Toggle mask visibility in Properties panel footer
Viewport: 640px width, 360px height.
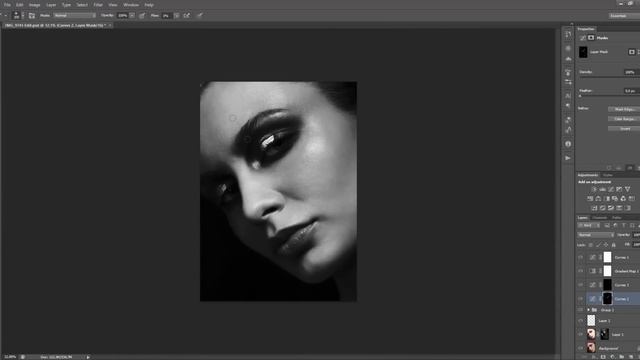point(630,168)
